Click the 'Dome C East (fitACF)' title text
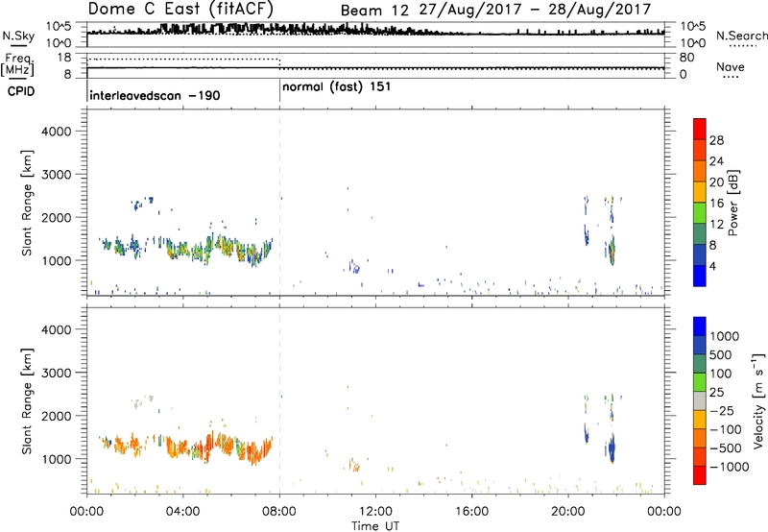 [180, 10]
